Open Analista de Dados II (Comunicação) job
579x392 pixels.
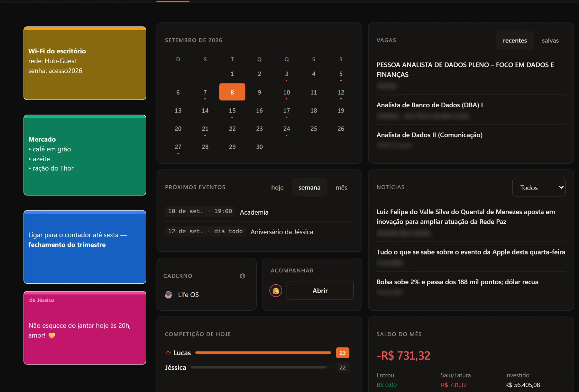pos(429,135)
